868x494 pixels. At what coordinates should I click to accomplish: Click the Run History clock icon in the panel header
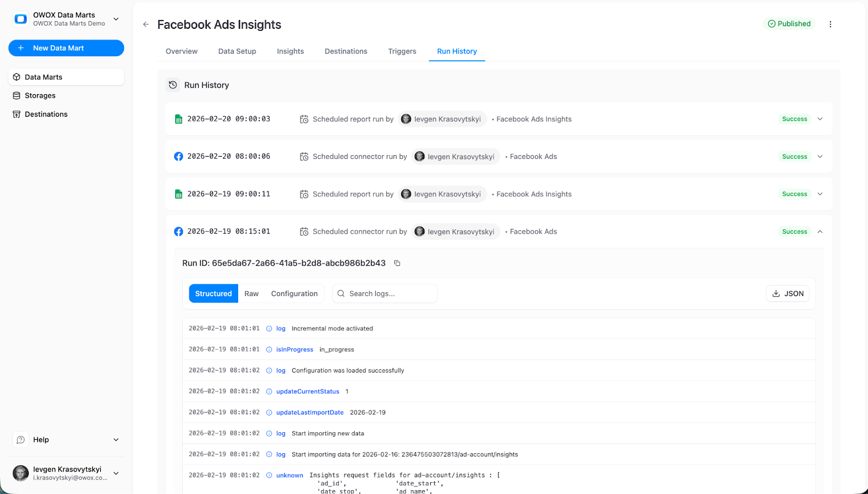pos(173,85)
